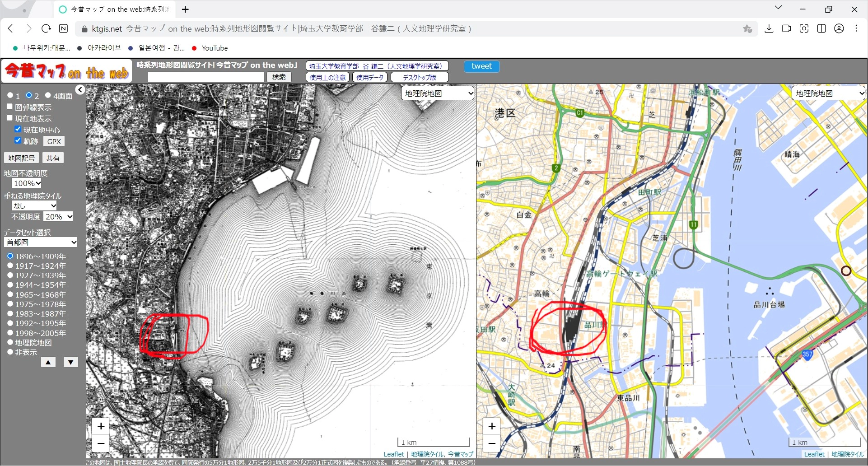Image resolution: width=868 pixels, height=466 pixels.
Task: Open the 地図記号 legend button
Action: click(21, 158)
